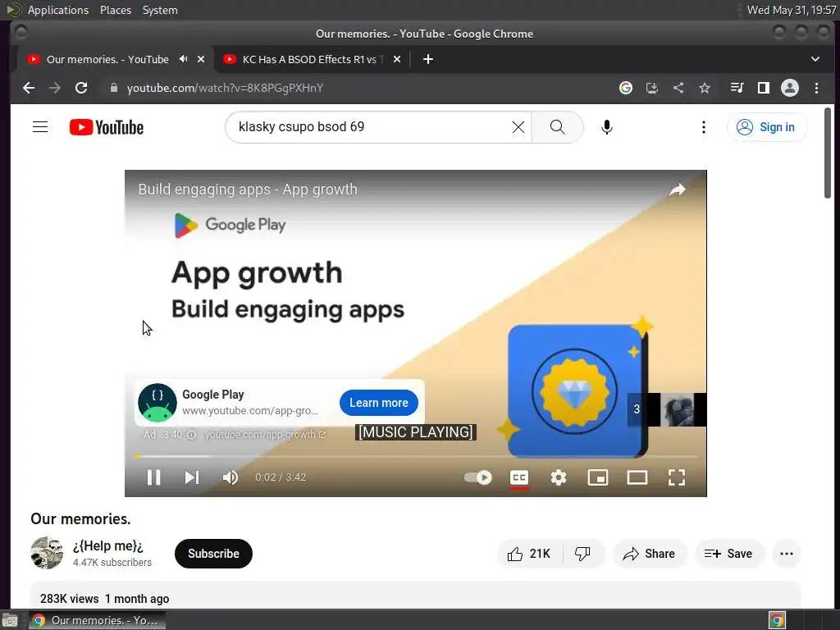Click the skip ad countdown thumbnail
This screenshot has height=630, width=840.
tap(667, 409)
